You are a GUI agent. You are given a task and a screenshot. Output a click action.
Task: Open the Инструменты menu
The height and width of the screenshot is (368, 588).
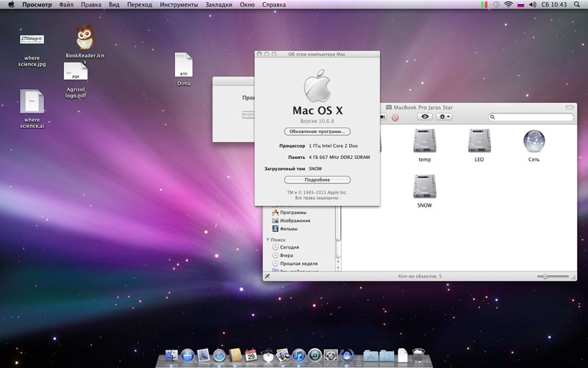point(179,4)
